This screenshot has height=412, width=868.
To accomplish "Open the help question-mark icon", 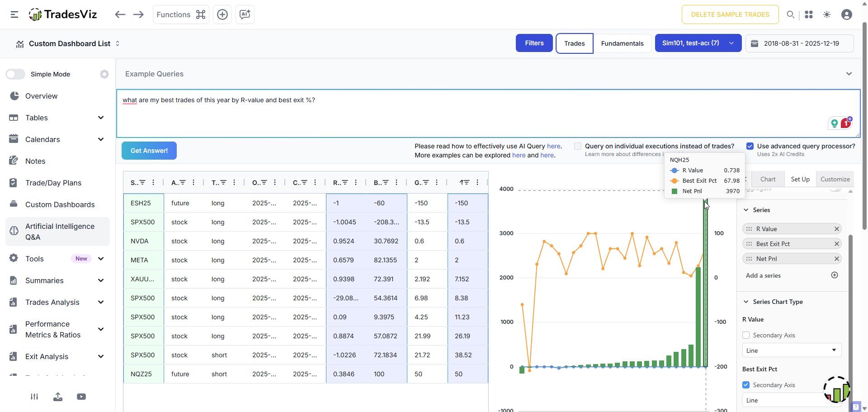I will click(855, 406).
